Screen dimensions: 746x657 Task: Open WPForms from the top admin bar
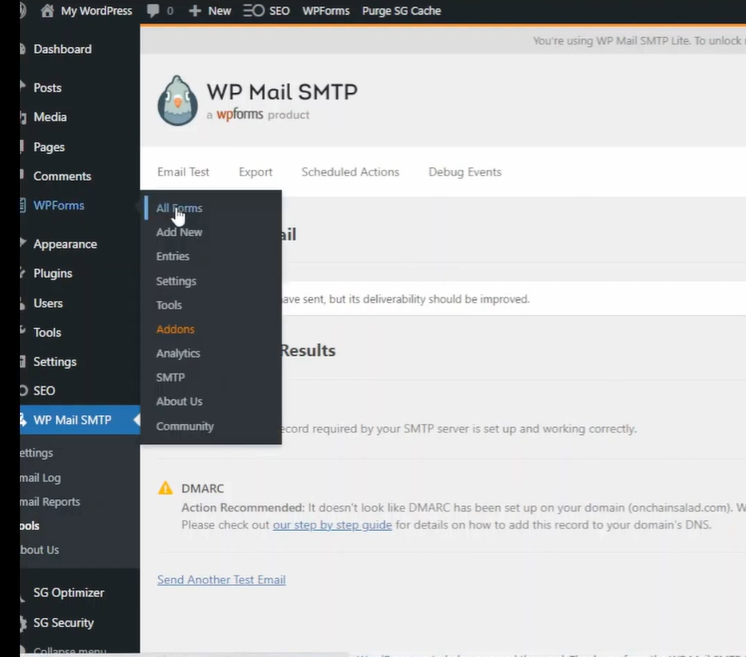click(x=326, y=10)
